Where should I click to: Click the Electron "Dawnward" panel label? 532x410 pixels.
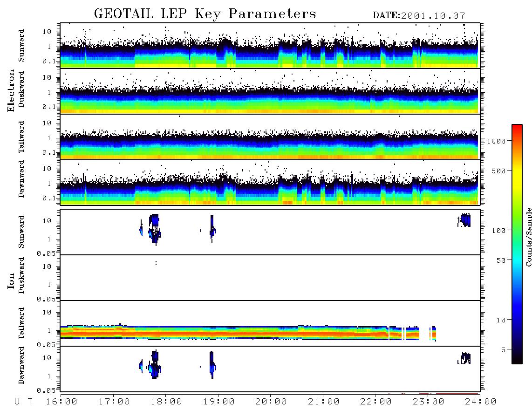pos(21,179)
